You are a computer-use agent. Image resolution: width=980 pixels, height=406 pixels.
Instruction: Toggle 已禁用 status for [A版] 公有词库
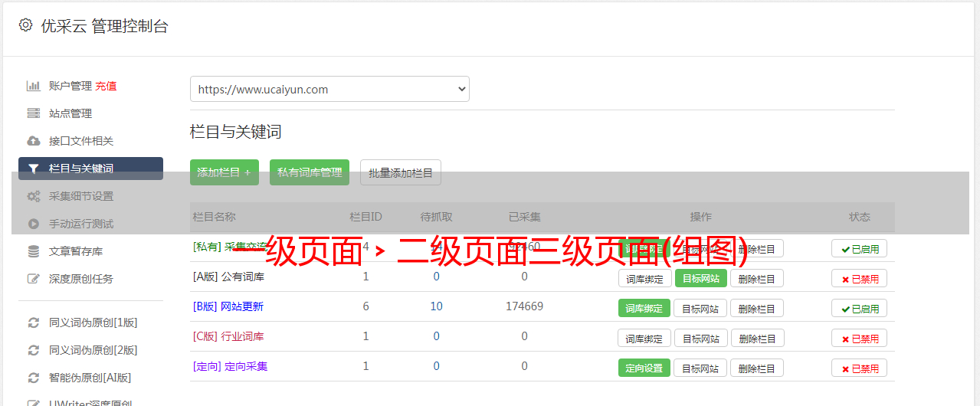point(860,278)
